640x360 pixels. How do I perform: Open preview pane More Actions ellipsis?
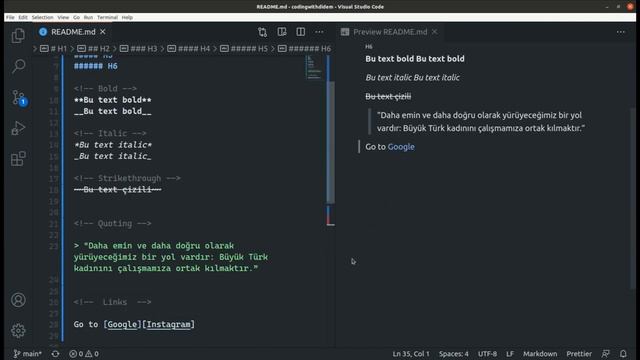pos(621,32)
